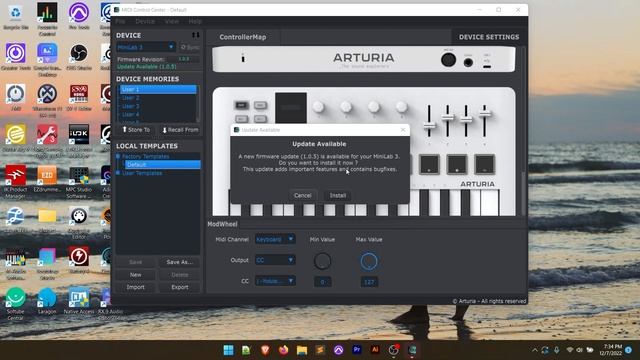Open Adobe Illustrator from the taskbar

coord(375,350)
